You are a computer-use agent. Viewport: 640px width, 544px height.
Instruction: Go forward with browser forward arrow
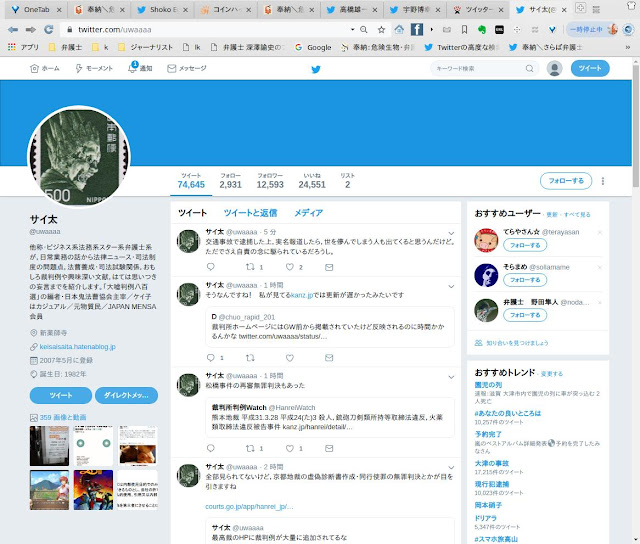[31, 29]
